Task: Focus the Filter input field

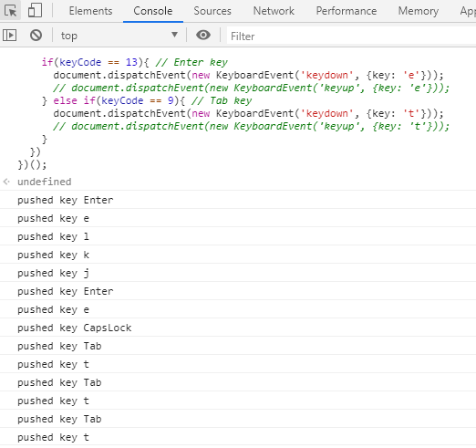Action: (x=351, y=36)
